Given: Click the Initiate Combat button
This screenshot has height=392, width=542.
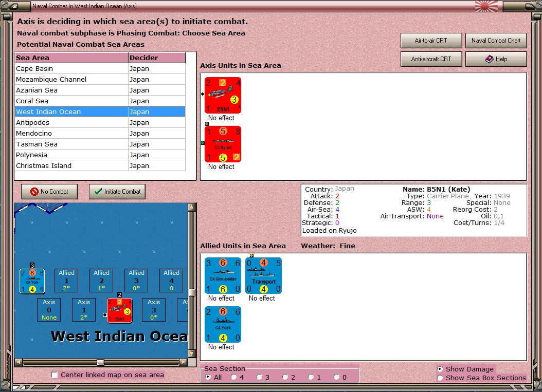Looking at the screenshot, I should (x=117, y=191).
